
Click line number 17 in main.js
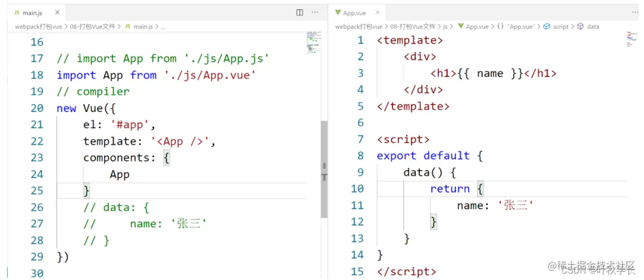(x=36, y=59)
